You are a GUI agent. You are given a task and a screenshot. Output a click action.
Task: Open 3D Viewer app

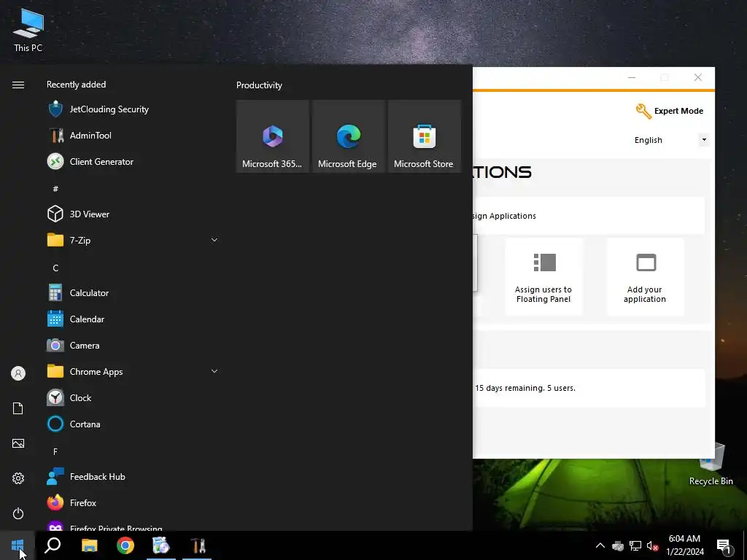point(133,214)
